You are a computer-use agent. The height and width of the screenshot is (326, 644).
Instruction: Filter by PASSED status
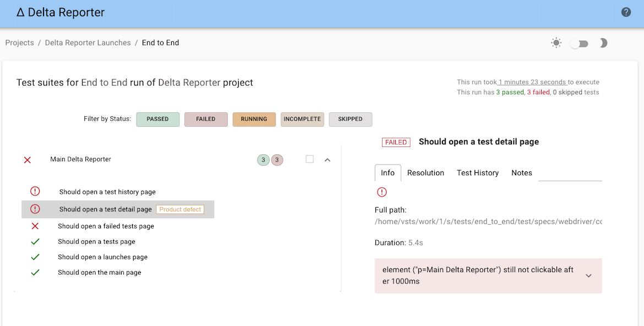tap(158, 119)
